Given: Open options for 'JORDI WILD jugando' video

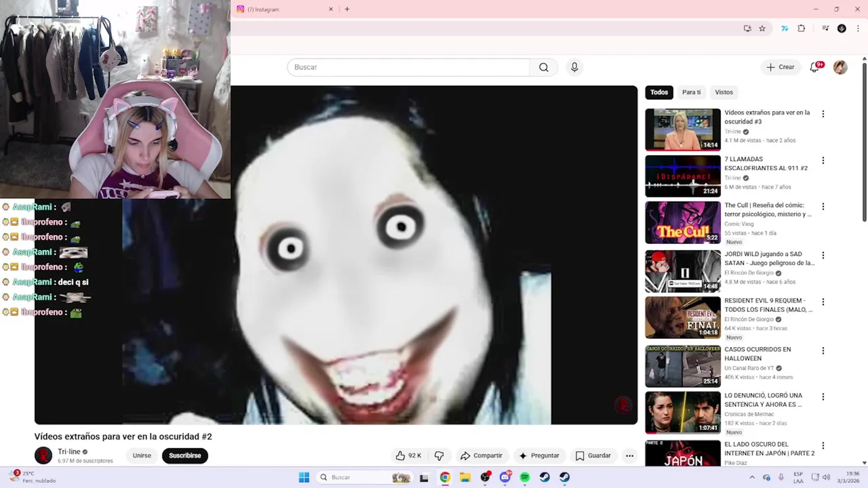Looking at the screenshot, I should (823, 256).
